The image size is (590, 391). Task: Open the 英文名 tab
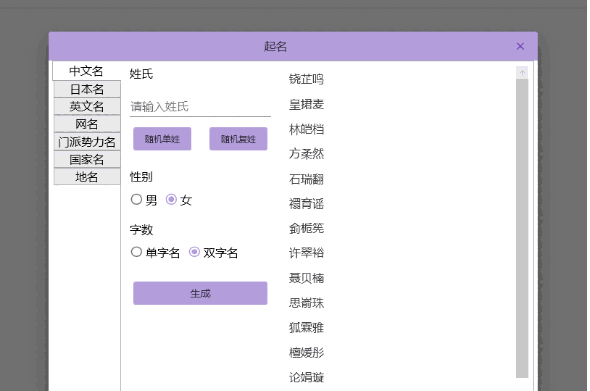pyautogui.click(x=87, y=106)
